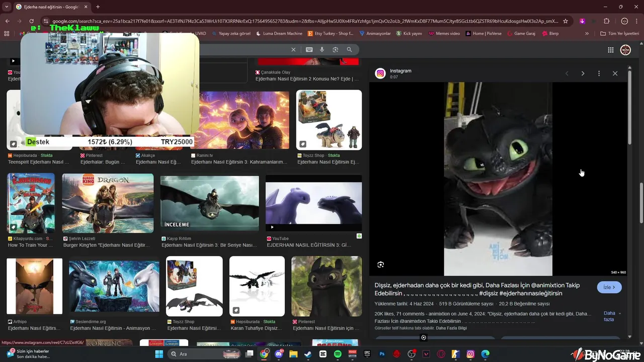644x362 pixels.
Task: Open Pinterest Toothless close-up thumbnail
Action: 327,287
